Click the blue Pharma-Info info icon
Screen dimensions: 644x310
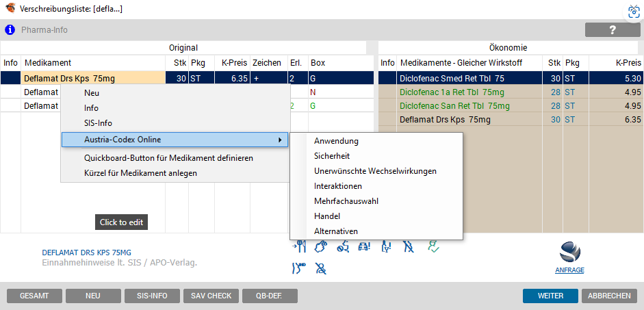[x=10, y=30]
